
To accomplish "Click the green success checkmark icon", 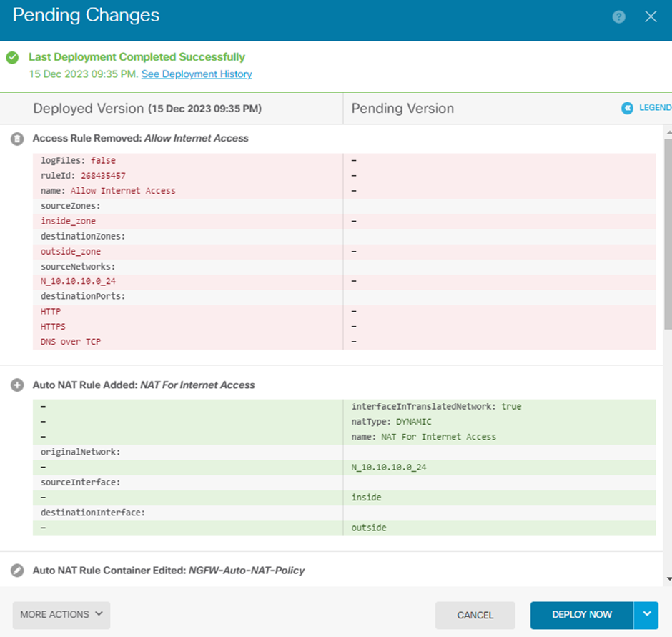I will pyautogui.click(x=12, y=57).
